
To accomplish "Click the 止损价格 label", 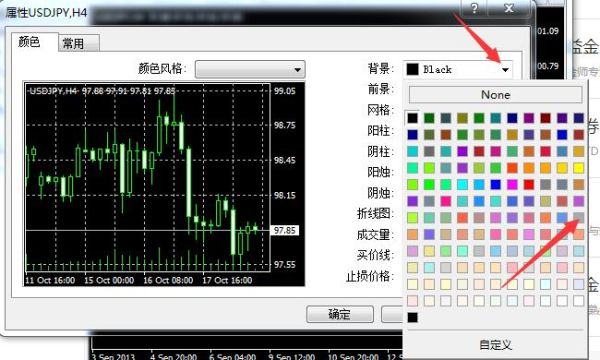I will point(370,276).
